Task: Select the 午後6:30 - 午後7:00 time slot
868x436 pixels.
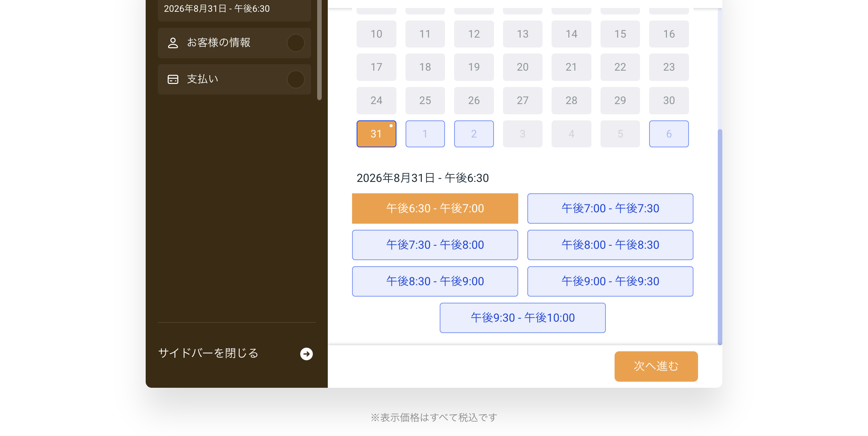Action: 435,209
